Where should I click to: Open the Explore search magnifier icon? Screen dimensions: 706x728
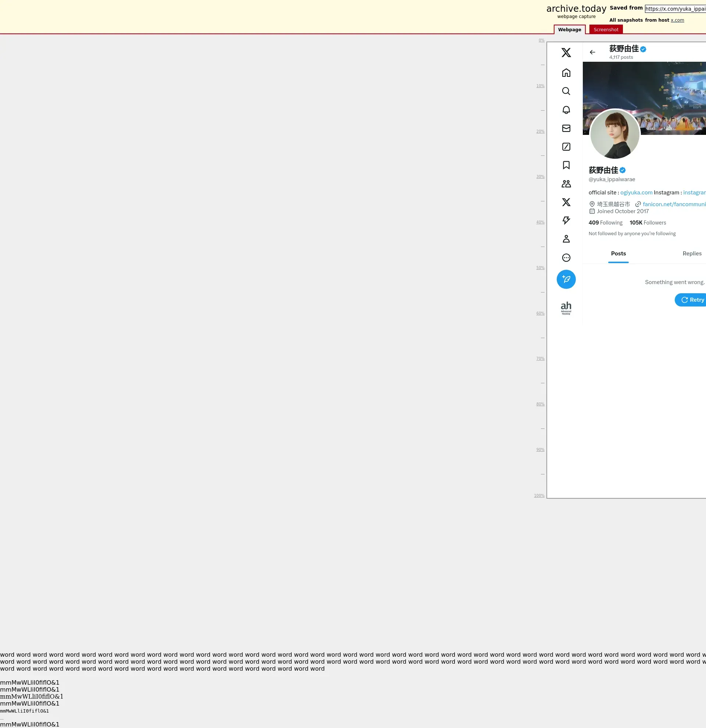tap(566, 91)
